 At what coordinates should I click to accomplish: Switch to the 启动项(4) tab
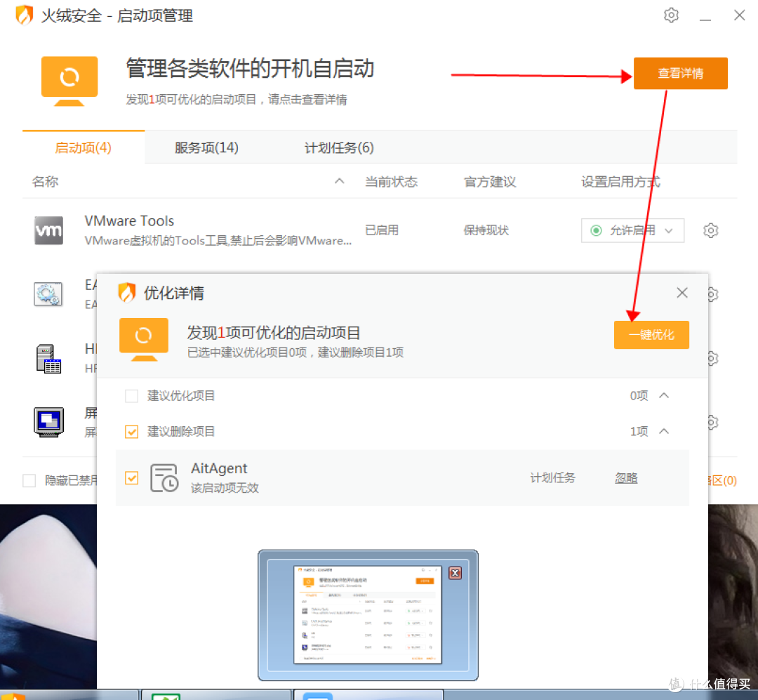point(83,147)
